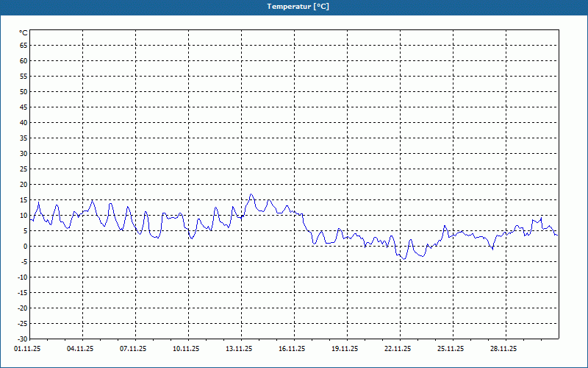The image size is (588, 368).
Task: Click the 65 value on the y-axis
Action: 24,46
